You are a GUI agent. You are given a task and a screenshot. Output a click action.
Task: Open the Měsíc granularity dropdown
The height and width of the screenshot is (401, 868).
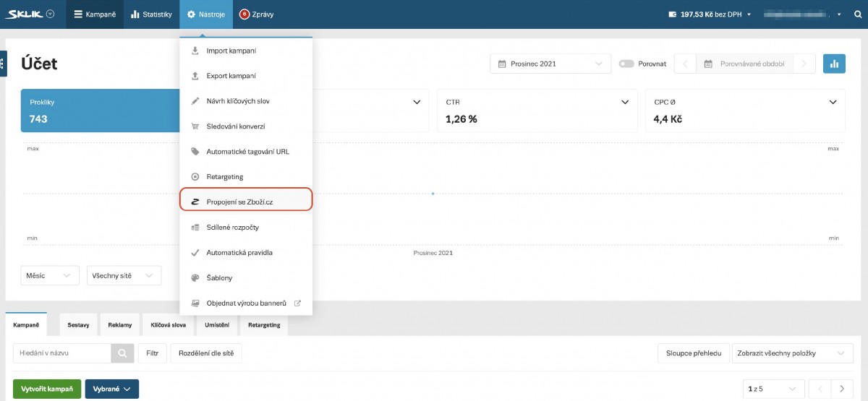tap(50, 275)
